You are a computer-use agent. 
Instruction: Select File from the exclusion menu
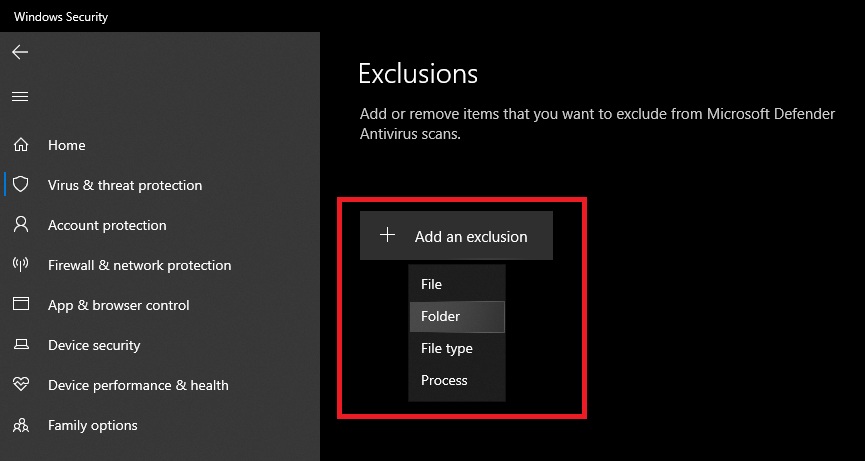pyautogui.click(x=431, y=284)
